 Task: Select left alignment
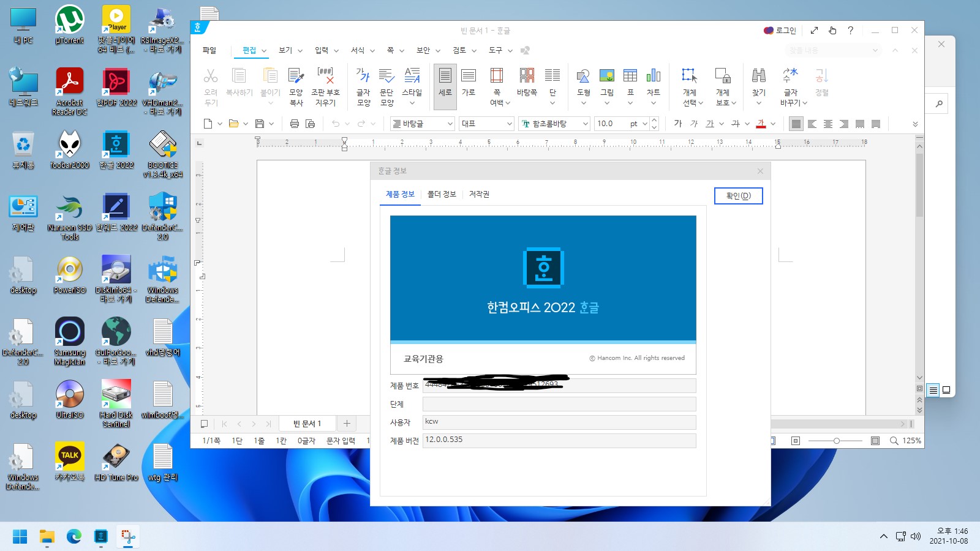[812, 124]
